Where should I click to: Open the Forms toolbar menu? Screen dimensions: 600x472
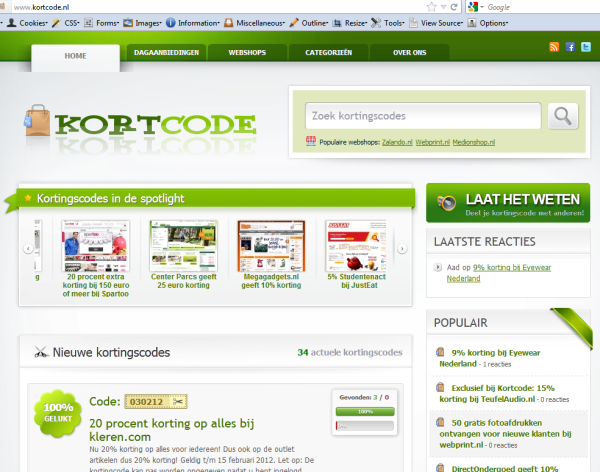[101, 23]
